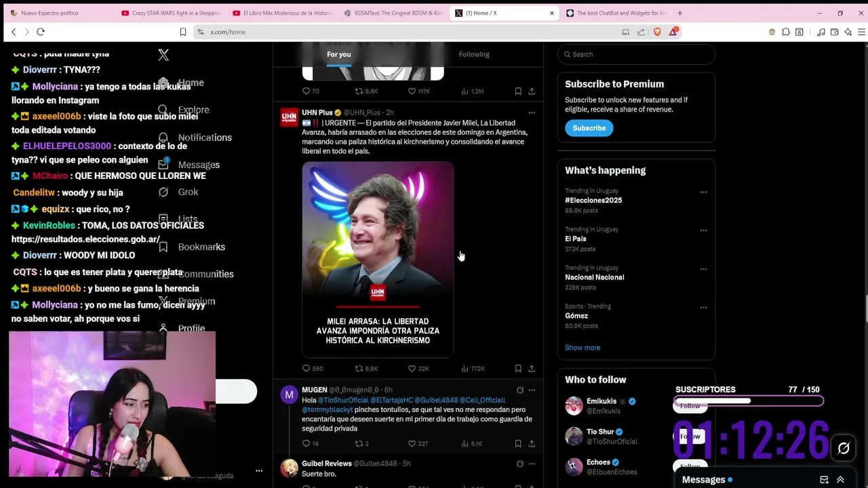Image resolution: width=868 pixels, height=488 pixels.
Task: Open options for Gómez trend
Action: coord(703,308)
